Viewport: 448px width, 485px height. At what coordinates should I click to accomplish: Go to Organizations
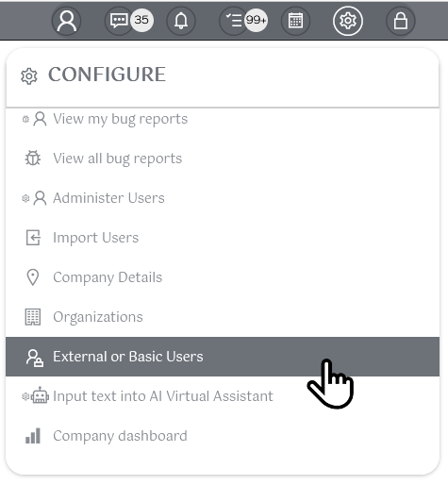(223, 317)
